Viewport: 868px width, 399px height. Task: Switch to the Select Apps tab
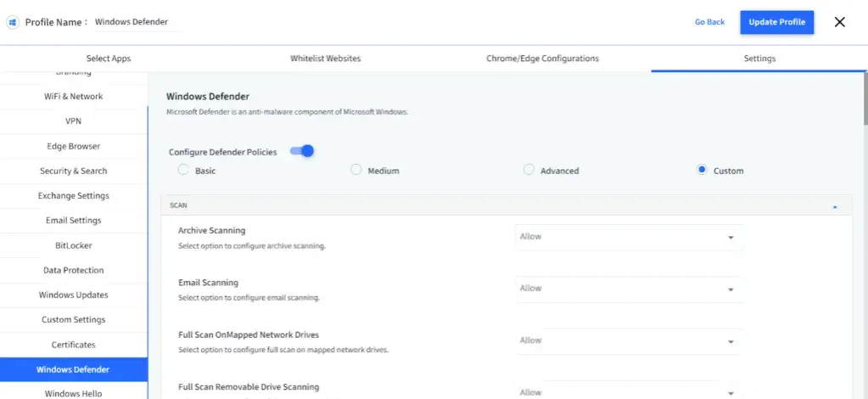109,59
